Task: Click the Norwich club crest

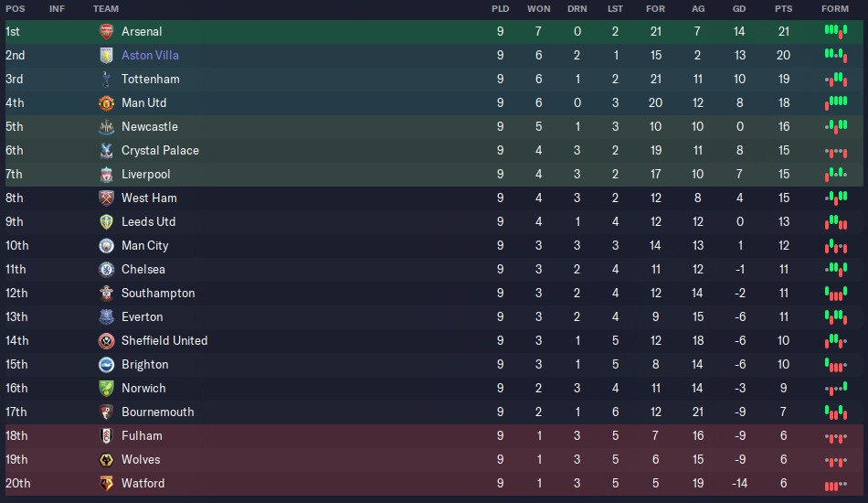Action: tap(106, 389)
